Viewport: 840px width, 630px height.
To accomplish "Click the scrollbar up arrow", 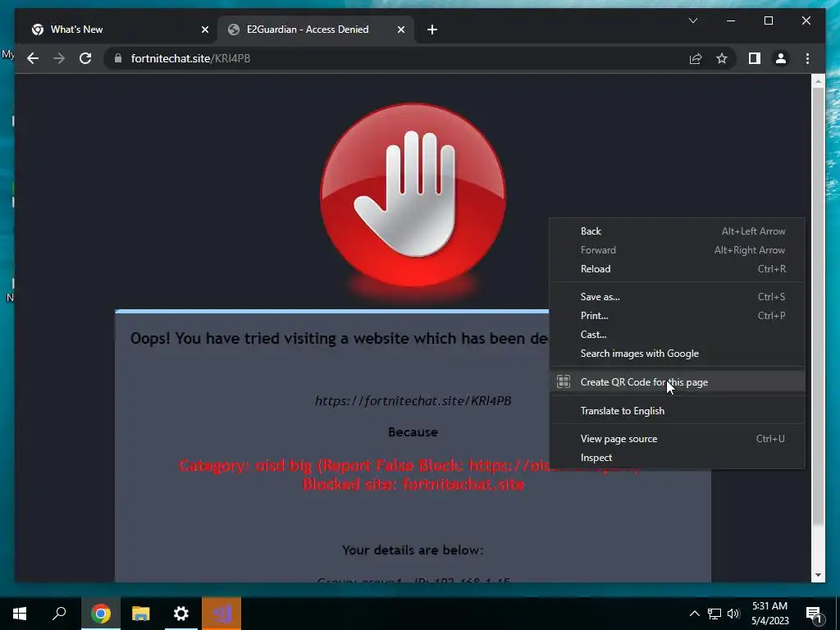I will click(818, 81).
